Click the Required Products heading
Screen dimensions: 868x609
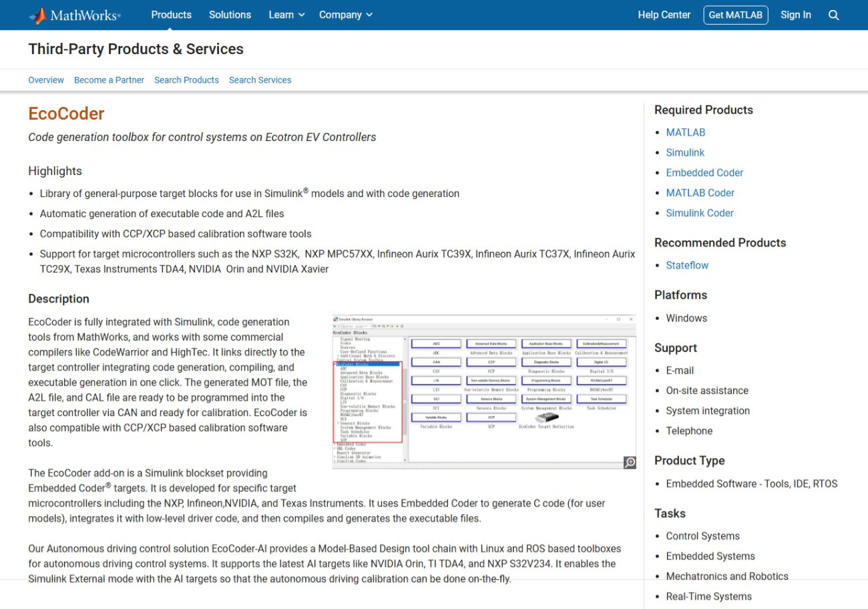pos(704,110)
